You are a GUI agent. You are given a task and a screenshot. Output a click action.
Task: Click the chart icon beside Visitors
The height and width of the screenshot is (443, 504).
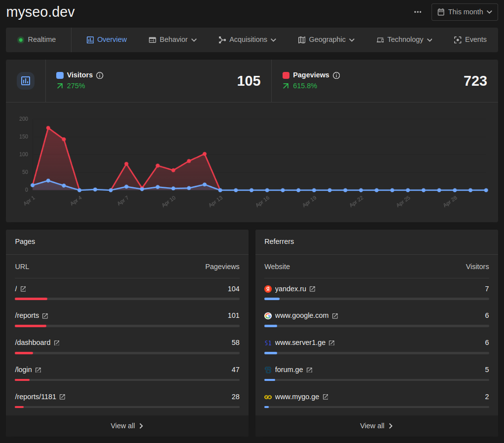coord(26,81)
